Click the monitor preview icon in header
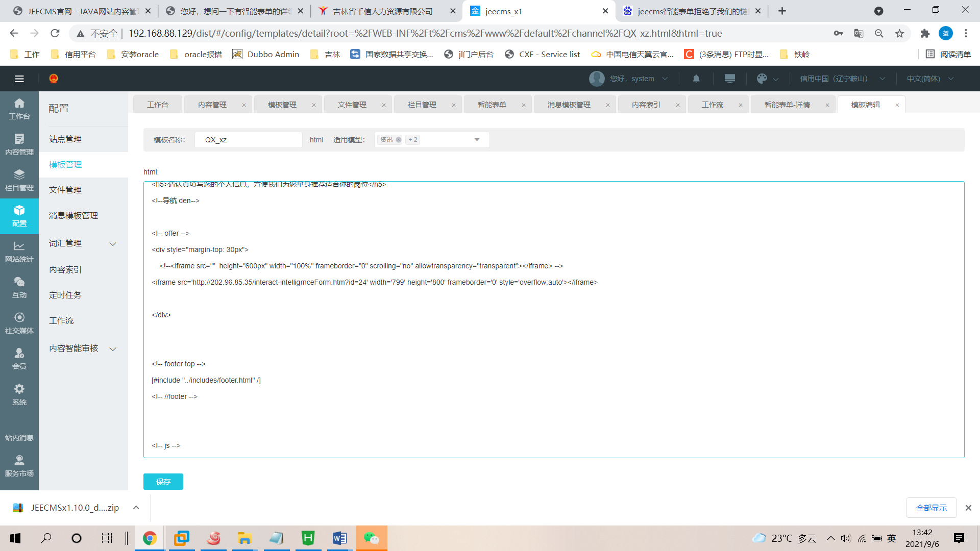Image resolution: width=980 pixels, height=551 pixels. click(729, 79)
